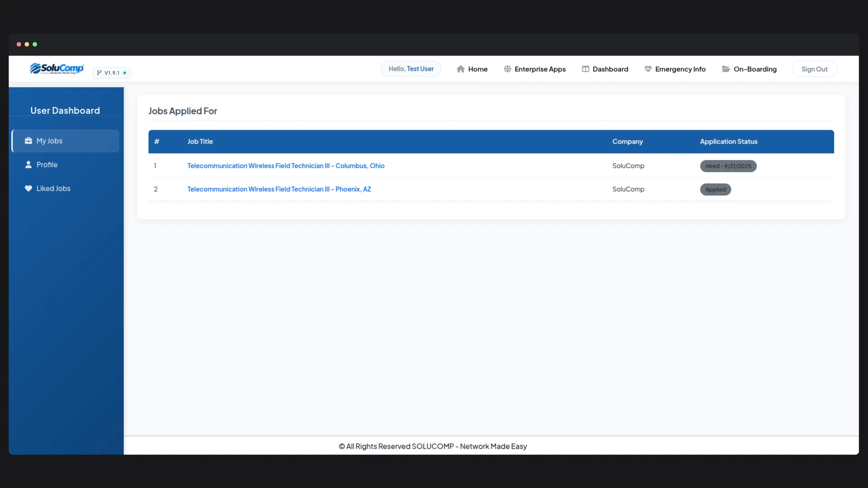Select My Jobs in sidebar
This screenshot has width=868, height=488.
click(66, 141)
